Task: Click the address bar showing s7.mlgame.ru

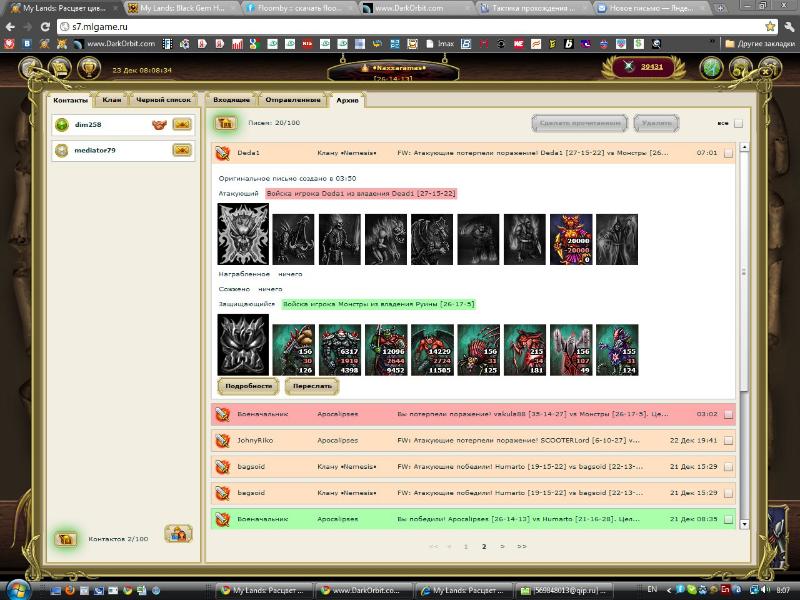Action: click(417, 27)
